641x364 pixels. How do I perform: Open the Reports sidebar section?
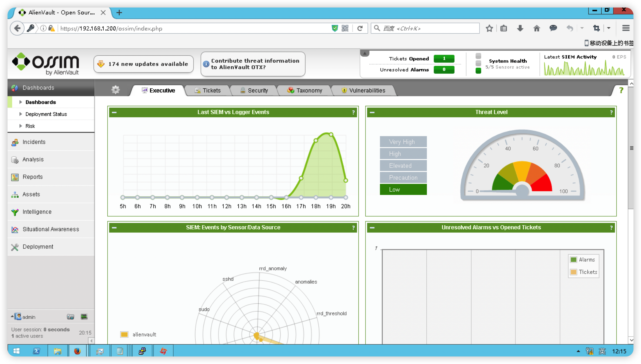(51, 177)
